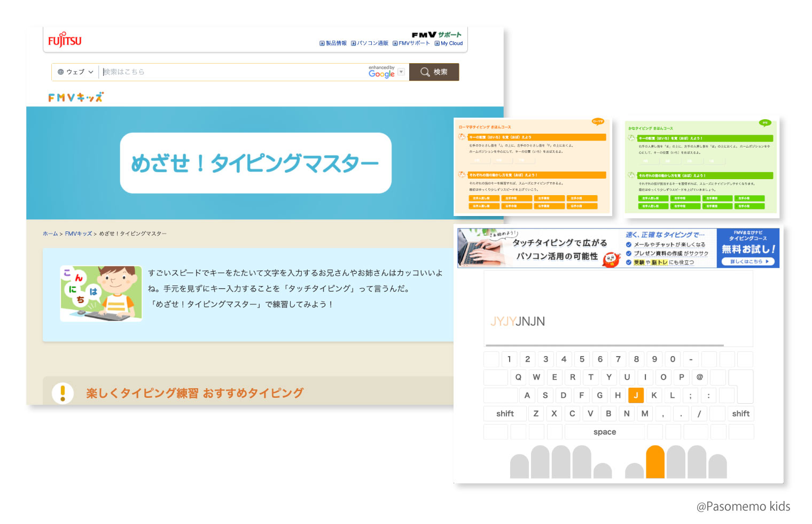Click the E key on the keyboard
812x524 pixels.
click(555, 377)
